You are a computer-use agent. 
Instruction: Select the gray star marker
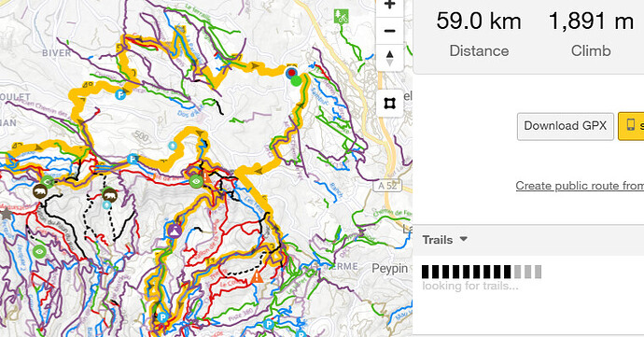(6, 214)
